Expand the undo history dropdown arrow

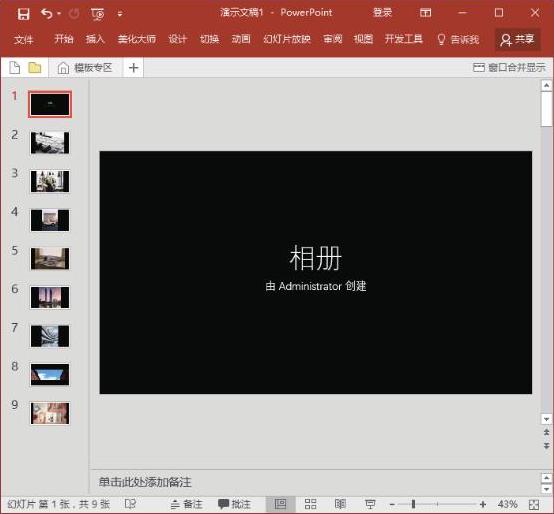59,14
